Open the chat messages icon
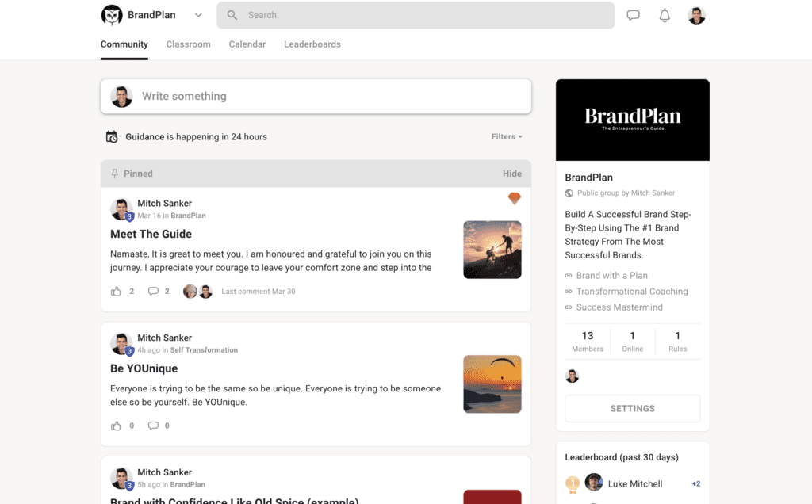The width and height of the screenshot is (812, 504). tap(633, 15)
